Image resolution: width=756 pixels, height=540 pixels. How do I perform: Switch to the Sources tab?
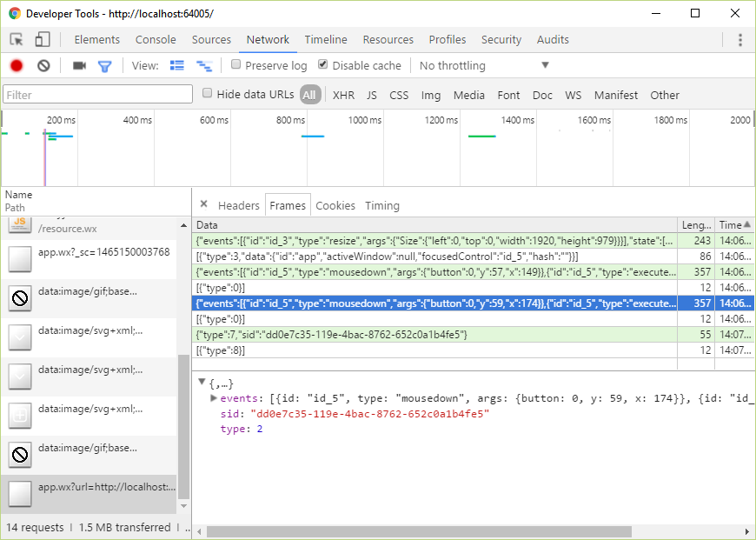[211, 40]
